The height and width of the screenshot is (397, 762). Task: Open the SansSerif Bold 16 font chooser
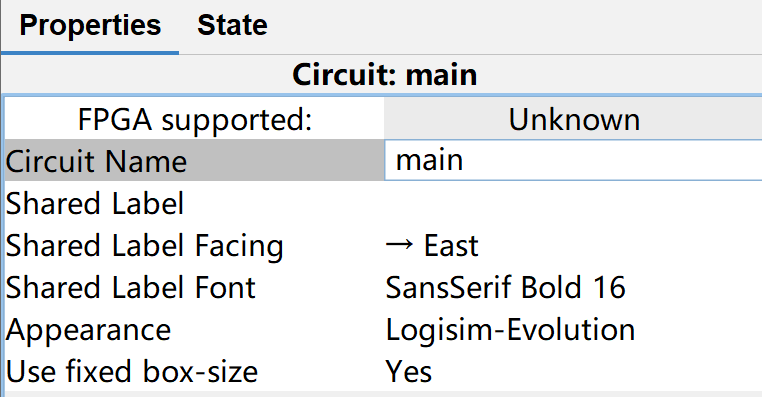coord(573,287)
